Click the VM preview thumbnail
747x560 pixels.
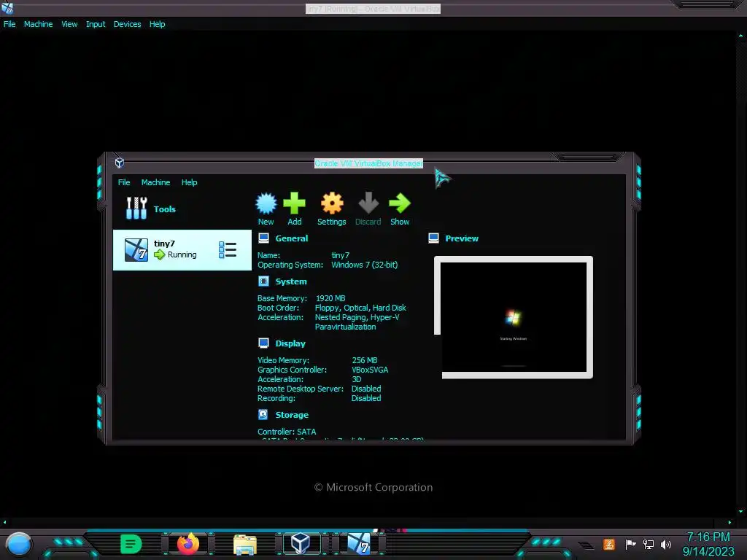click(x=514, y=317)
